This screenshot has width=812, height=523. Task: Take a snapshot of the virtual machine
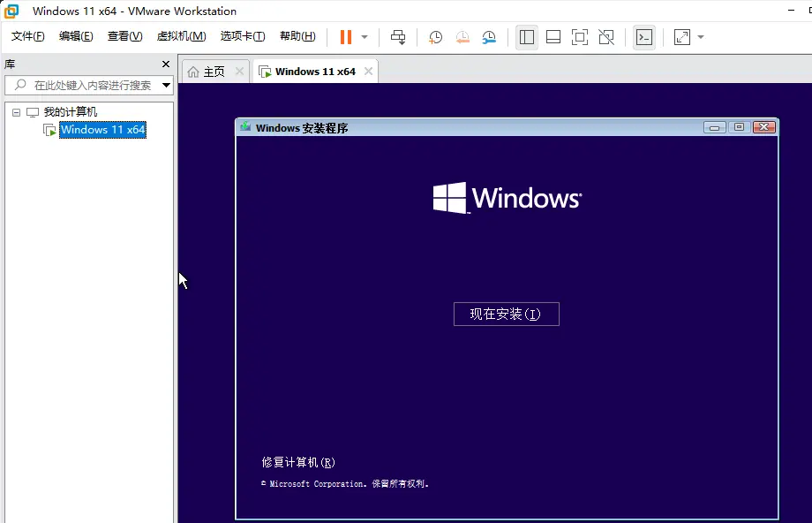coord(435,37)
